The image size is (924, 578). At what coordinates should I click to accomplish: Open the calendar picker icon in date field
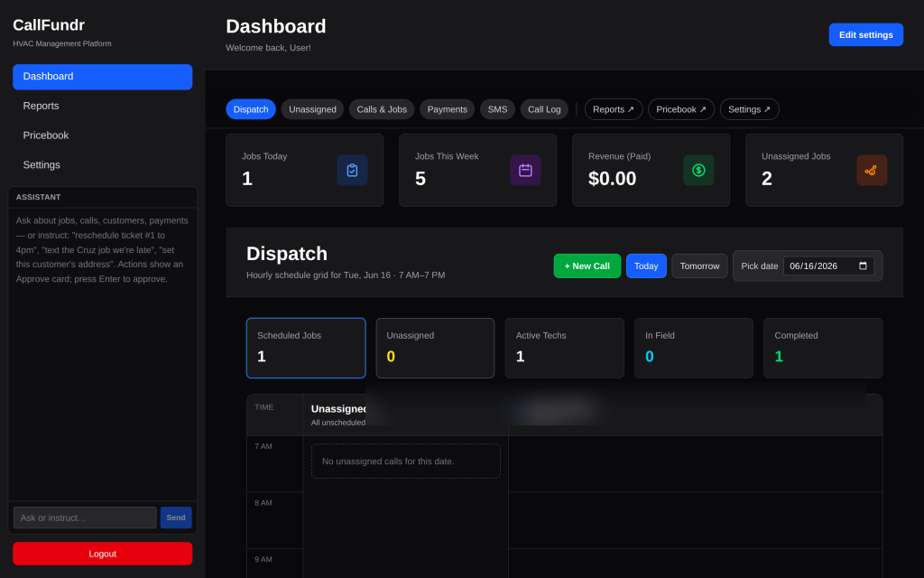click(x=863, y=266)
